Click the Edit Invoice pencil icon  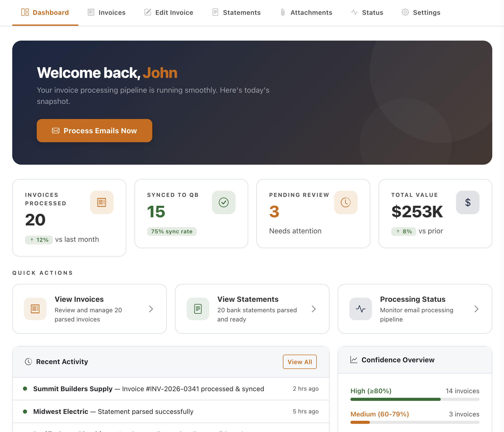click(x=148, y=12)
